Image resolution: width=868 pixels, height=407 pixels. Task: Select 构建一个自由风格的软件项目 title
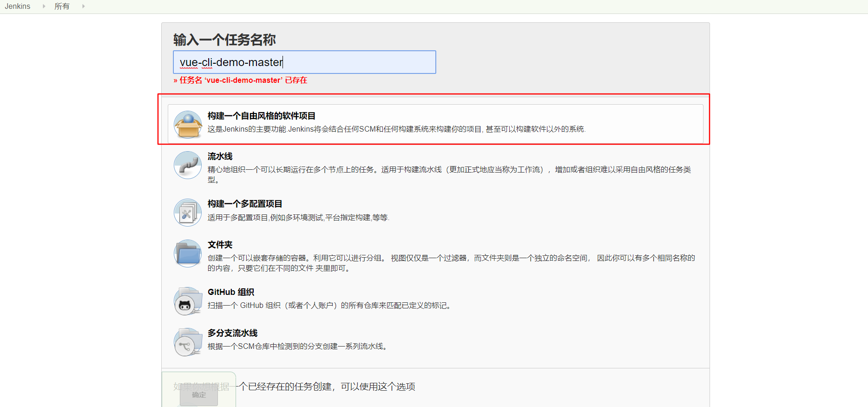coord(262,116)
